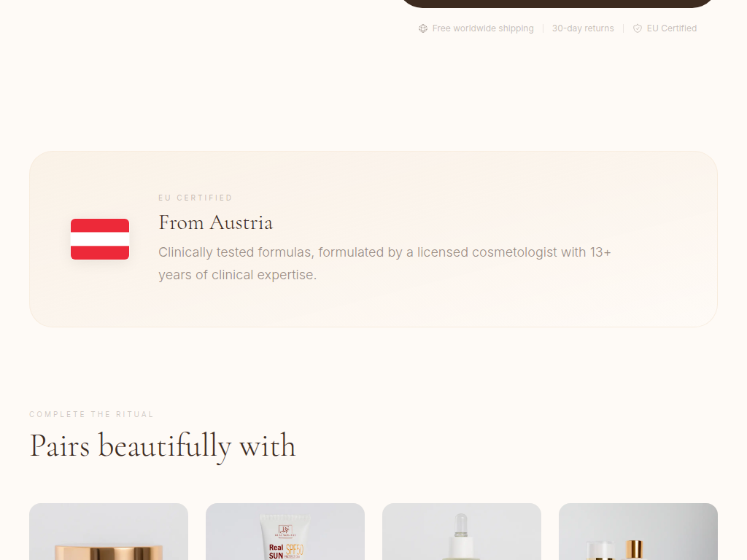
Task: Click the golden jar lid image
Action: (109, 553)
